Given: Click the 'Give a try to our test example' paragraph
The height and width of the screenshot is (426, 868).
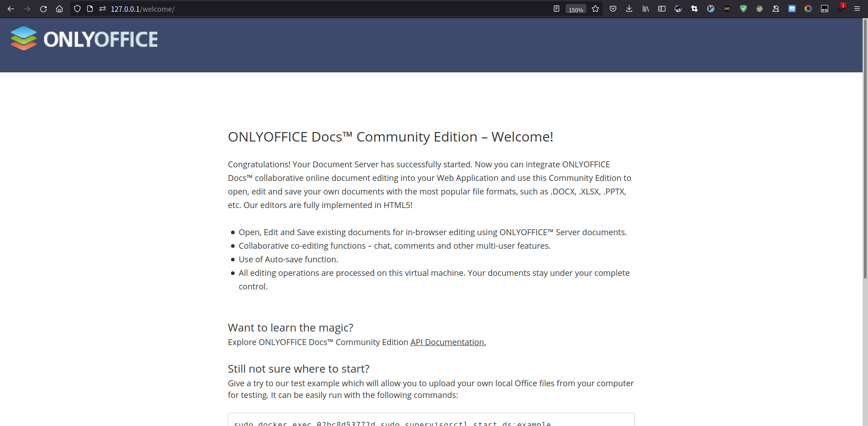Looking at the screenshot, I should pos(431,389).
